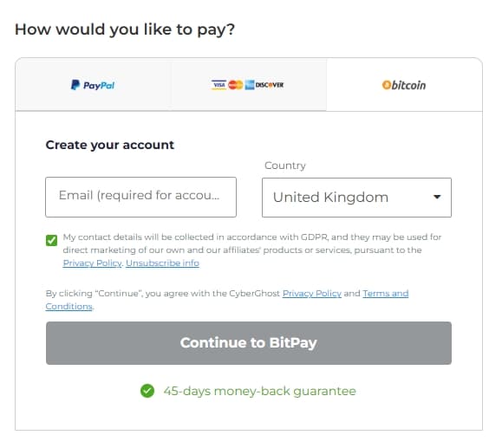
Task: Focus the Email input field
Action: pos(140,197)
